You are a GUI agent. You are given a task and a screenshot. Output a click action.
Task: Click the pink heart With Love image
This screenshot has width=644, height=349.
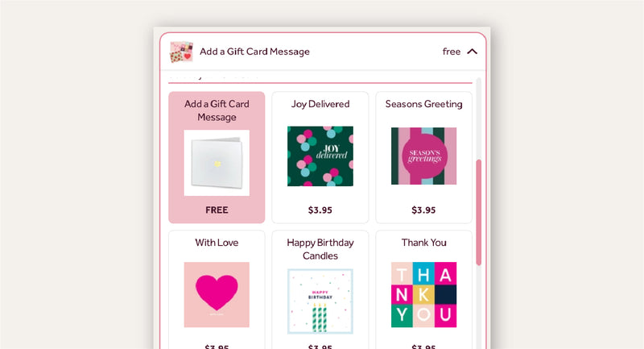point(217,295)
